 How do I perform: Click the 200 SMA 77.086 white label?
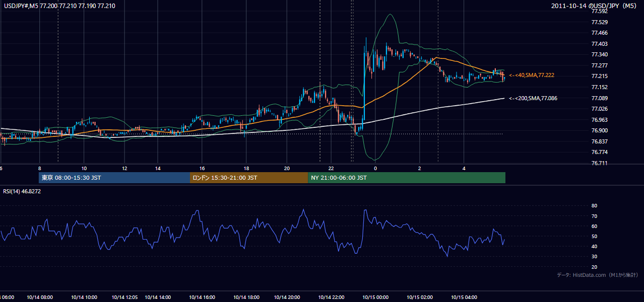click(533, 98)
